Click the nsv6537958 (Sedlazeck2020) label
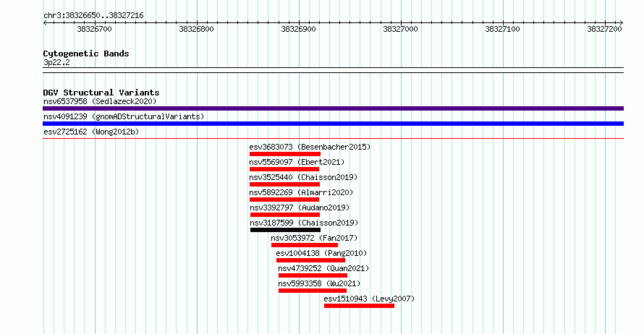 tap(100, 101)
